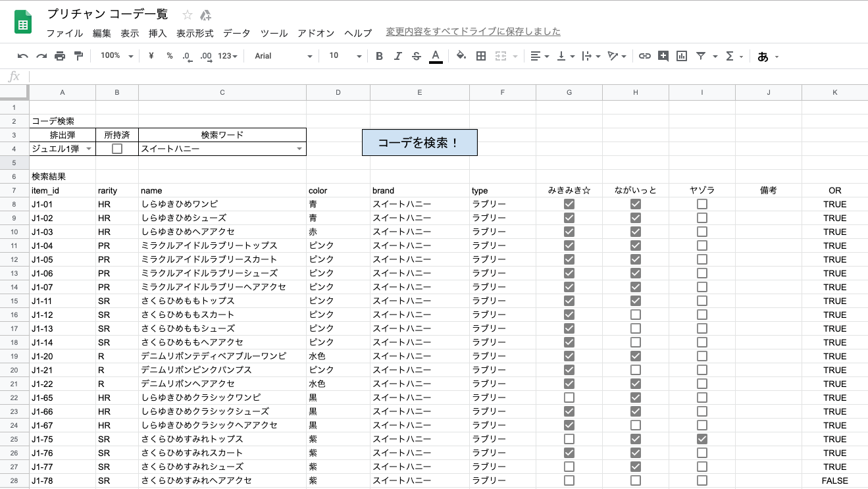Toggle strikethrough formatting
The width and height of the screenshot is (868, 489).
tap(416, 57)
